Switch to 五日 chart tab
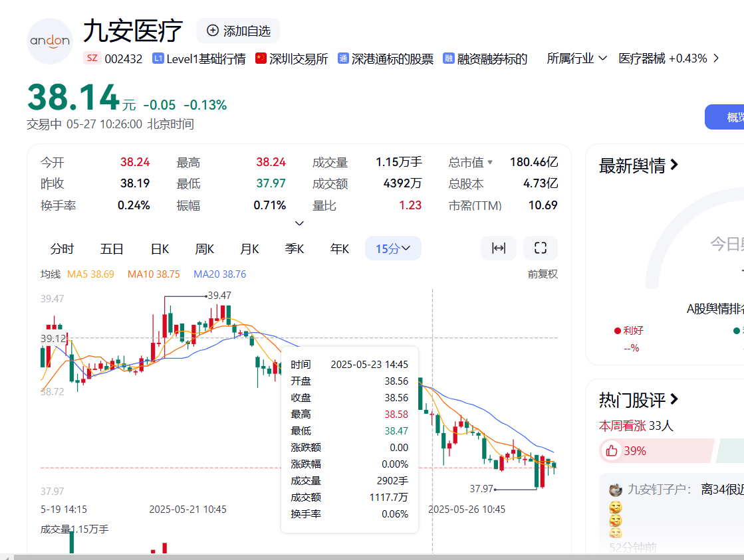 (x=112, y=248)
